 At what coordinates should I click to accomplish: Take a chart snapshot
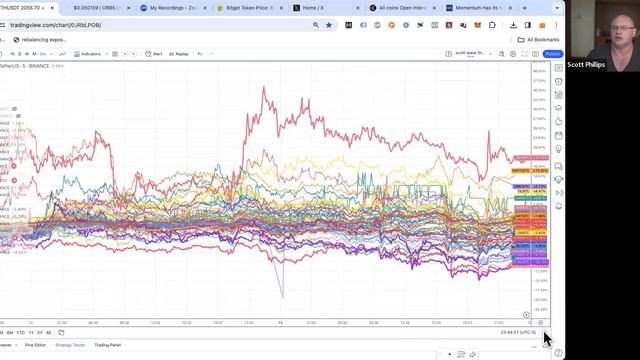tap(535, 54)
